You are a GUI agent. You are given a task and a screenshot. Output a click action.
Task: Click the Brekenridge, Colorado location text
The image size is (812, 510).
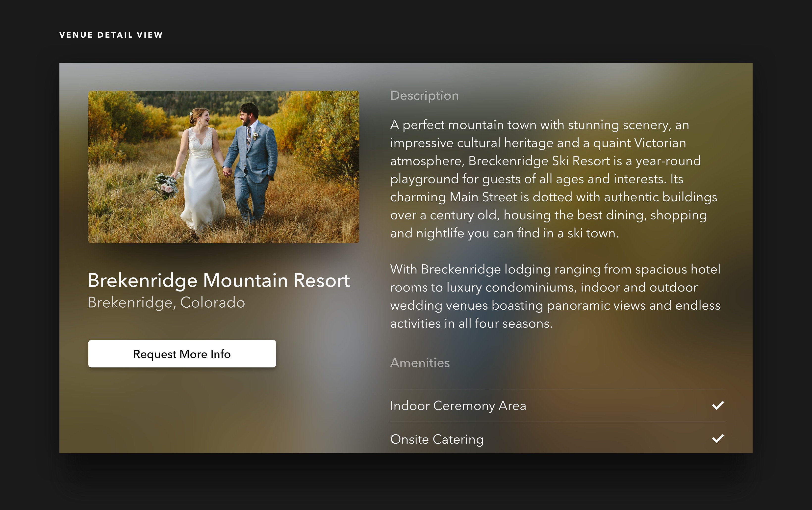(x=166, y=303)
